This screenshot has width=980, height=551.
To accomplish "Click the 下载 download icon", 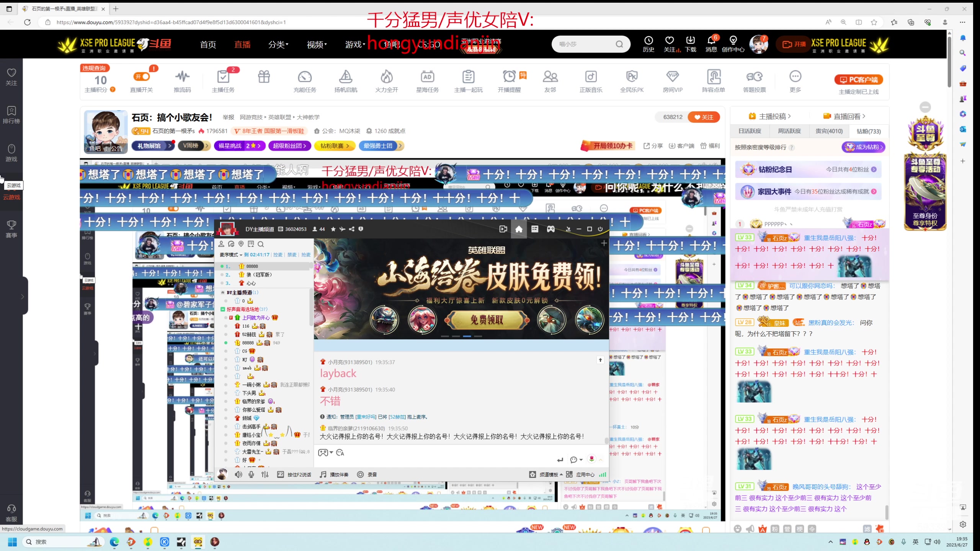I will [x=691, y=41].
